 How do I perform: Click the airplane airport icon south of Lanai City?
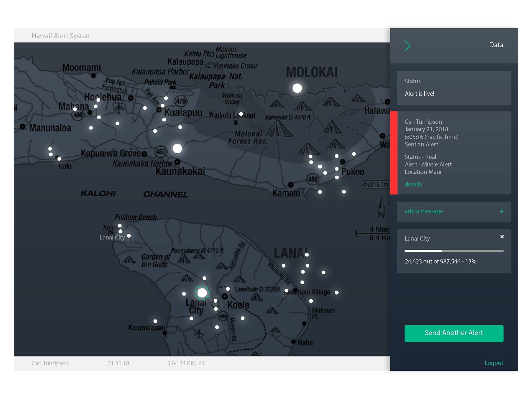tap(199, 333)
